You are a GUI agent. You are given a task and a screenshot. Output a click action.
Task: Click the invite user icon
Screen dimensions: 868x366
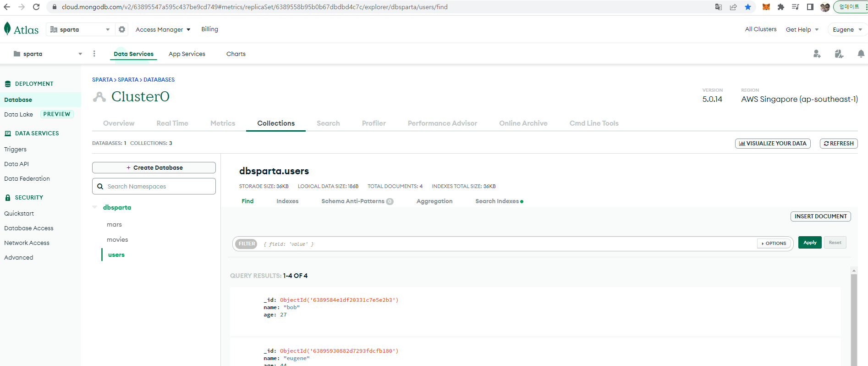pyautogui.click(x=817, y=54)
